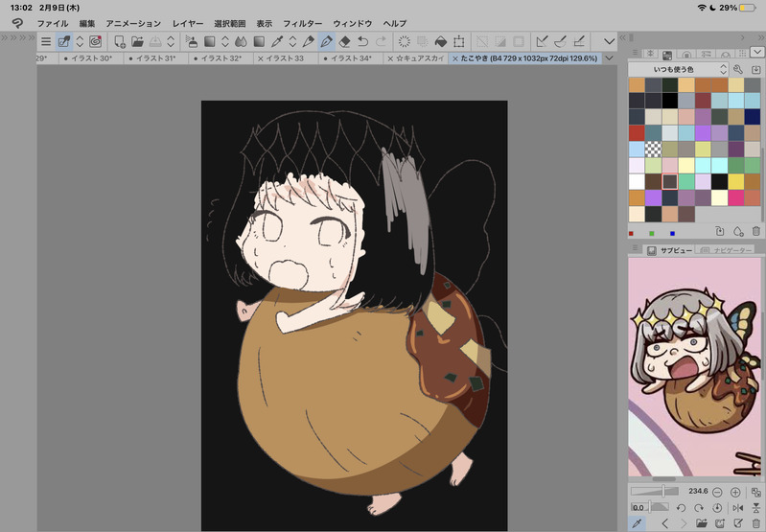Toggle snap to ruler icon
766x532 pixels.
click(542, 41)
